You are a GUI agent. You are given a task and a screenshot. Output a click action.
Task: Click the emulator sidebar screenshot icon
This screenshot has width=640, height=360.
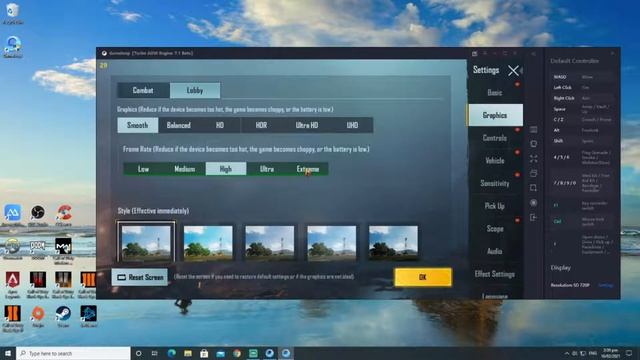(533, 188)
